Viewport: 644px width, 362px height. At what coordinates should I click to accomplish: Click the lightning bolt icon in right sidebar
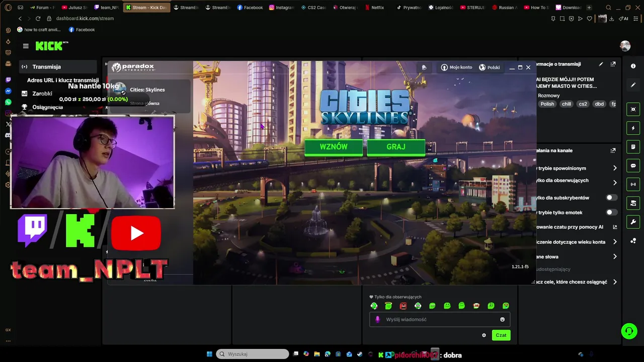pos(633,128)
